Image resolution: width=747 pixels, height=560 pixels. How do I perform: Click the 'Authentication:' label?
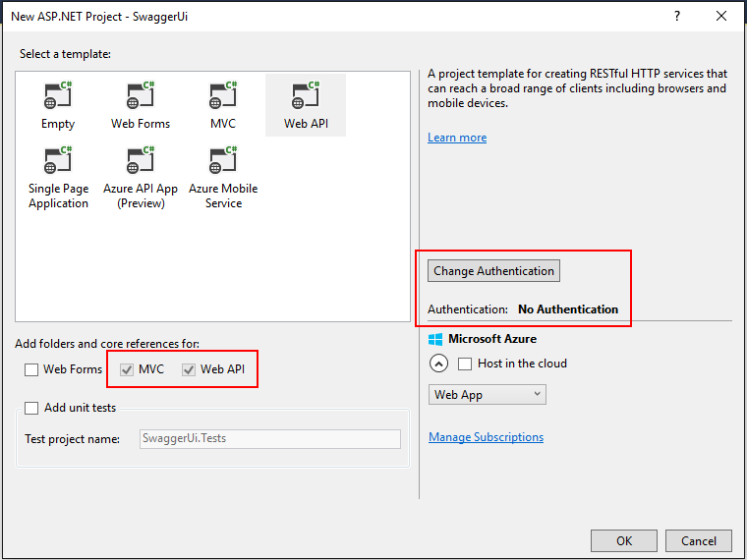(468, 309)
